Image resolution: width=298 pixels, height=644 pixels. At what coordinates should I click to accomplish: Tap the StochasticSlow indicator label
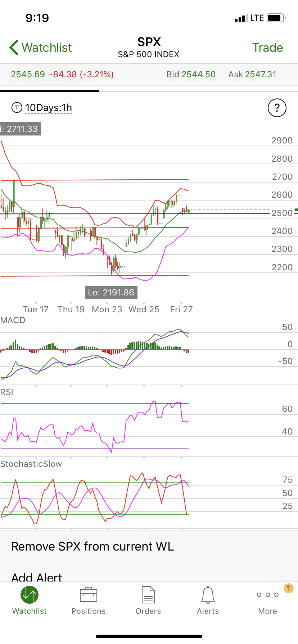pyautogui.click(x=31, y=464)
